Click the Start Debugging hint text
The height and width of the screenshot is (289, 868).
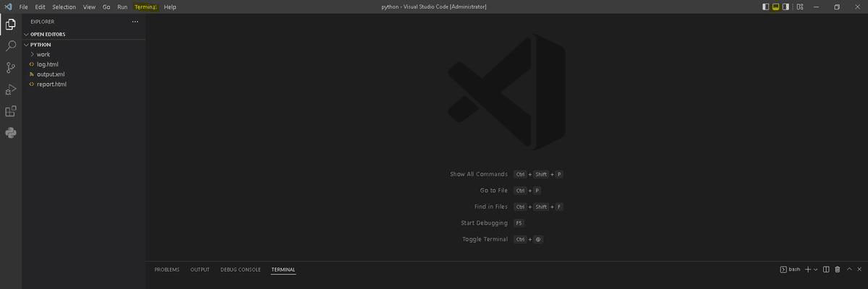click(484, 223)
